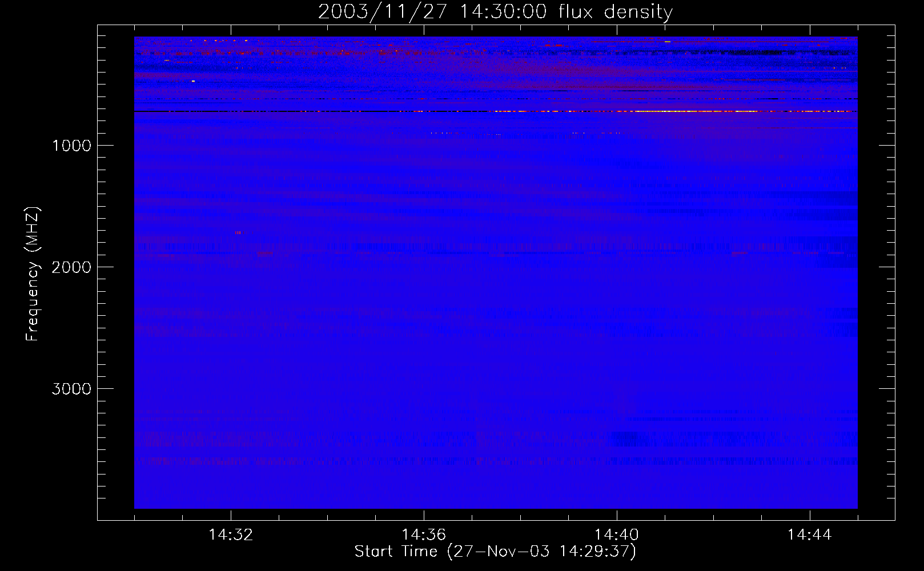The image size is (924, 571).
Task: Click the 'Start Time (27-Nov-03 14:29:37)' axis label
Action: pos(495,551)
